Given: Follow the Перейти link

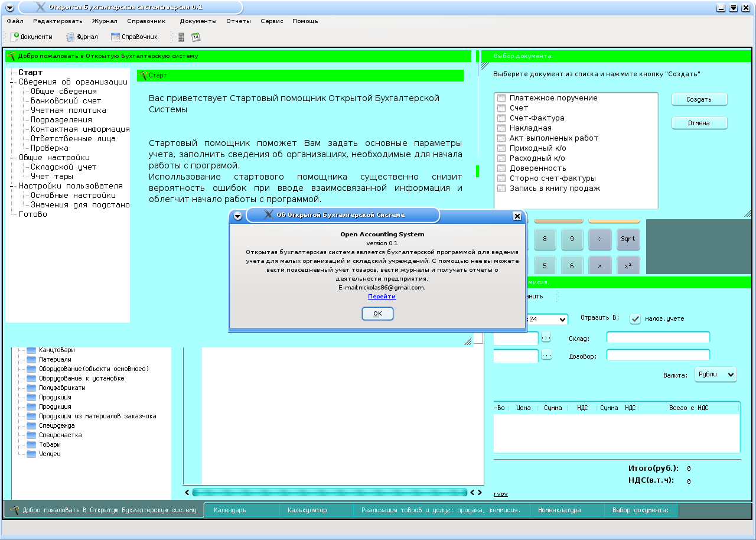Looking at the screenshot, I should [x=382, y=297].
